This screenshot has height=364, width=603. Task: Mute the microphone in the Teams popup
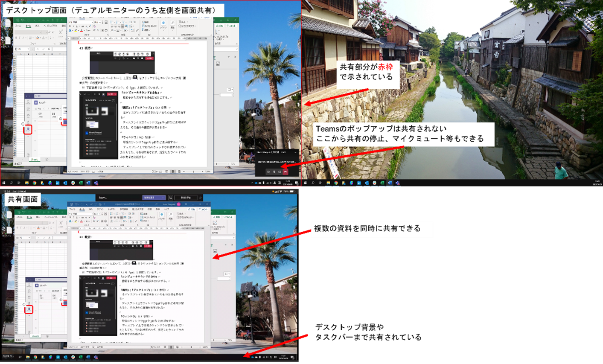pyautogui.click(x=274, y=172)
